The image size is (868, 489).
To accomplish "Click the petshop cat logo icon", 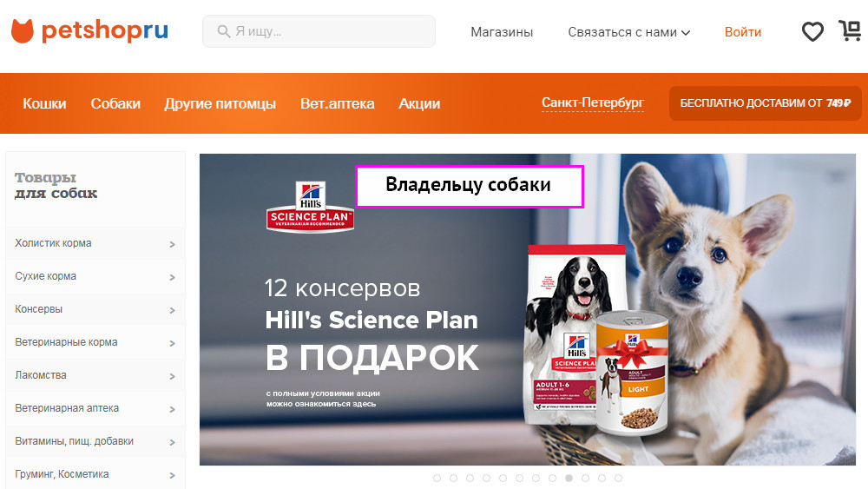I will tap(23, 31).
